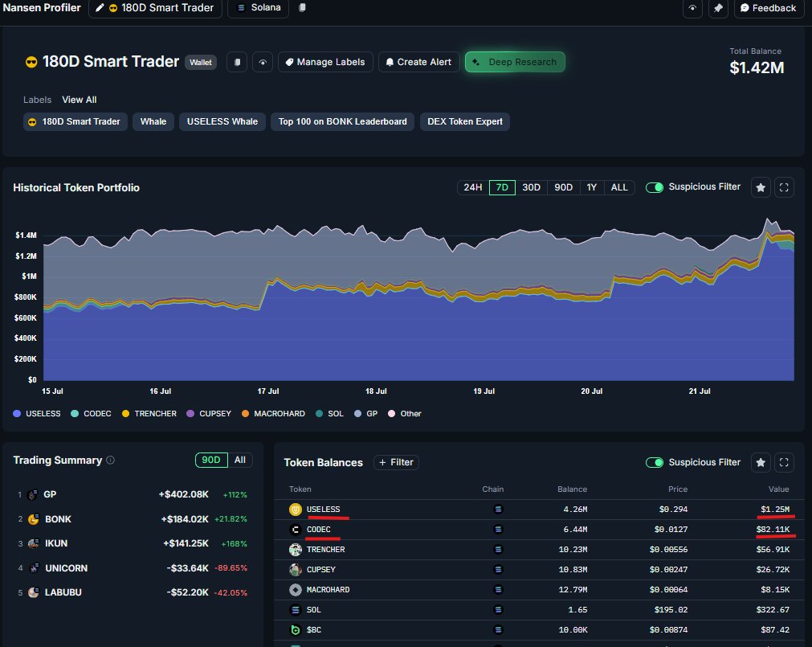Click Solana chain icon in USELESS row

click(x=498, y=510)
